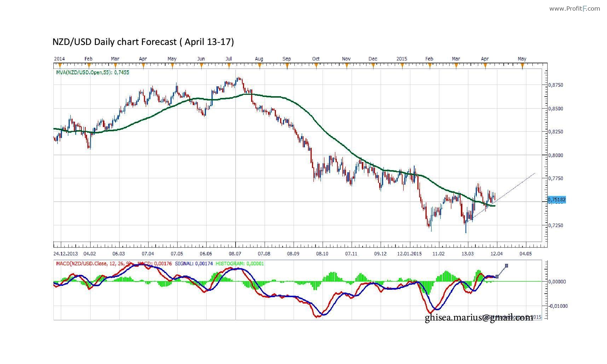Click the 04.02 date label

point(90,254)
